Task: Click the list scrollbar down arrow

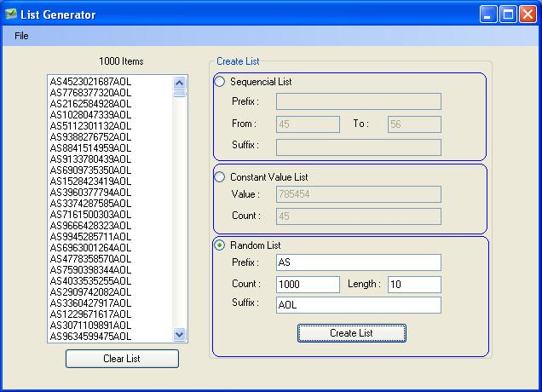Action: (180, 335)
